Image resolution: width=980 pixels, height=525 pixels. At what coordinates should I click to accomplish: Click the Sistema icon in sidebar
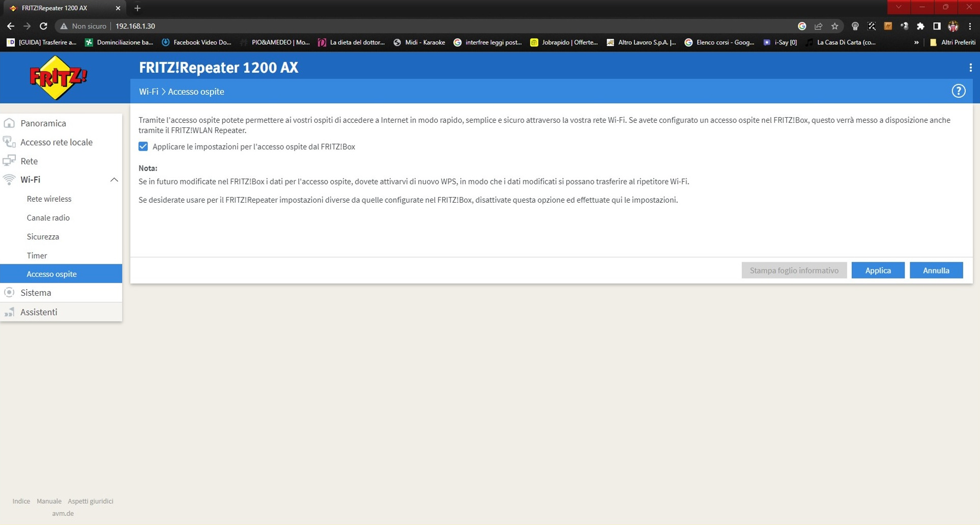pyautogui.click(x=9, y=293)
